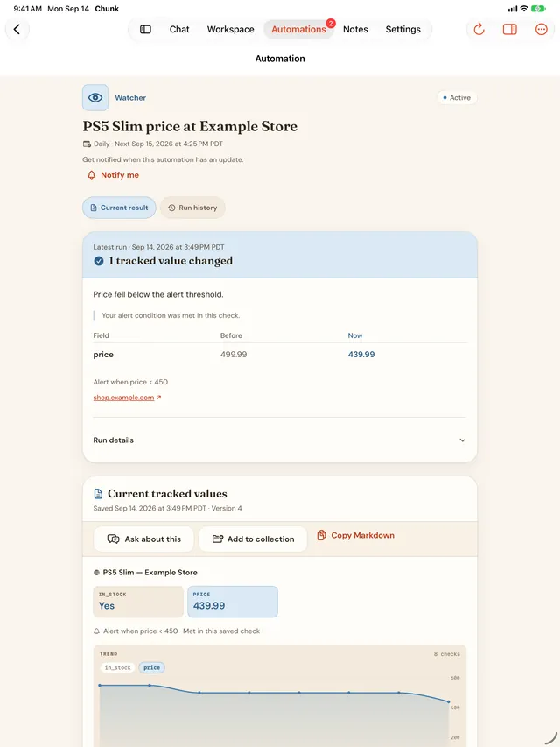Click the first trend chart data point
The image size is (560, 747).
pos(100,686)
